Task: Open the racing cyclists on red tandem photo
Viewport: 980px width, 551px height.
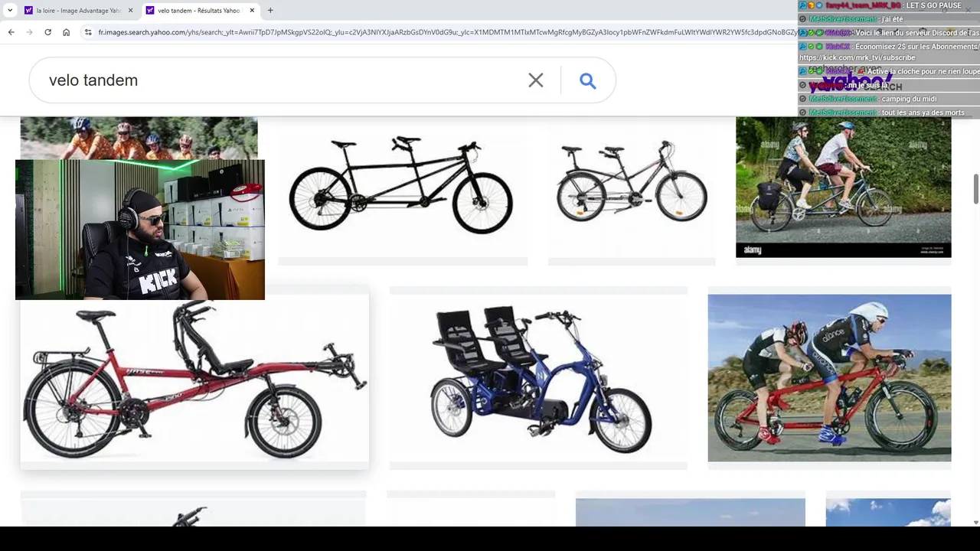Action: (x=829, y=378)
